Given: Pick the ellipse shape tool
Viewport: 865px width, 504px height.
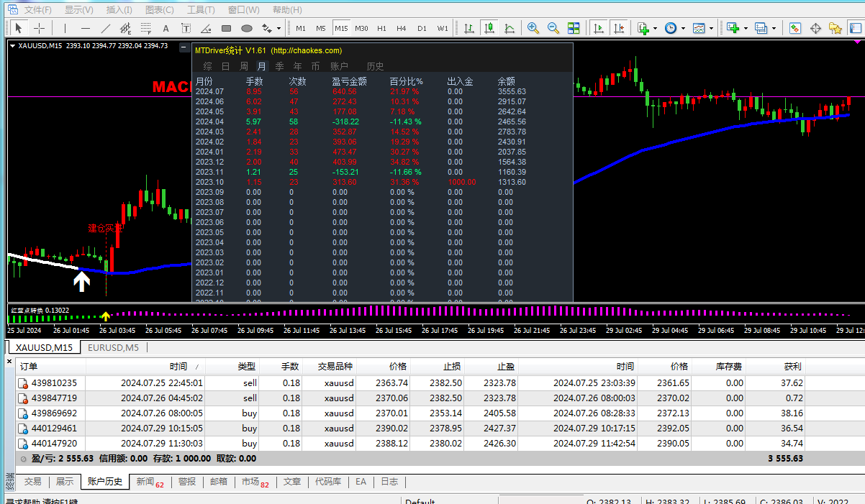Looking at the screenshot, I should (247, 28).
